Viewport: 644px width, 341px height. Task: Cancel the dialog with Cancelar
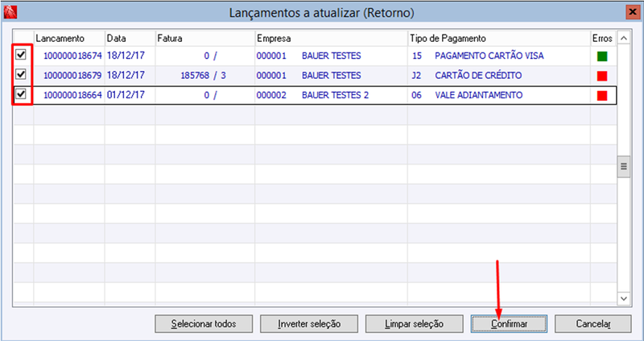tap(593, 324)
